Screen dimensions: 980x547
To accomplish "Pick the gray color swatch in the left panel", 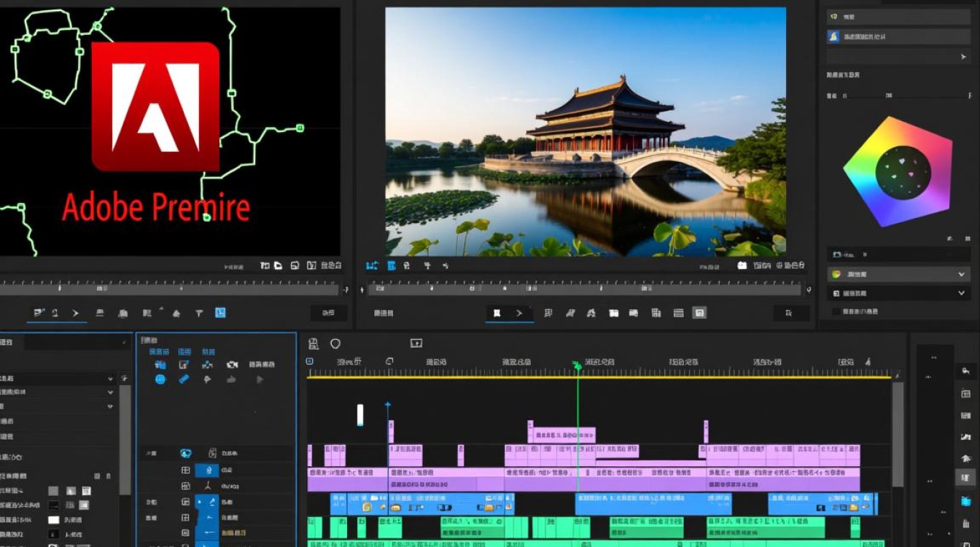I will pyautogui.click(x=53, y=491).
